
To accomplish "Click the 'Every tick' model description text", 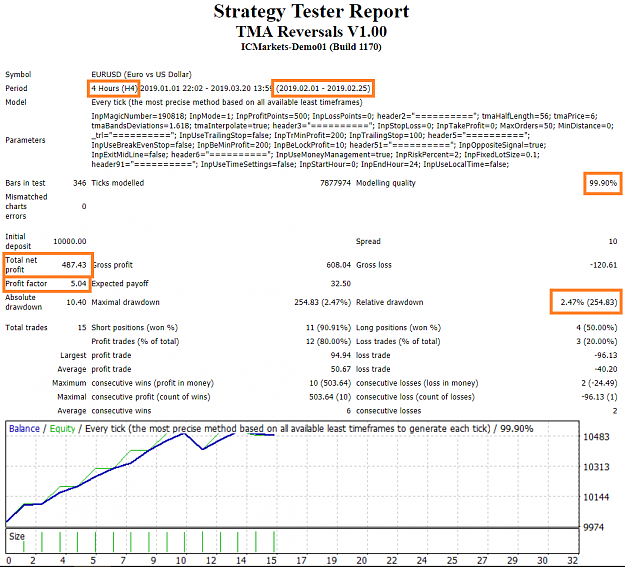I will coord(227,102).
